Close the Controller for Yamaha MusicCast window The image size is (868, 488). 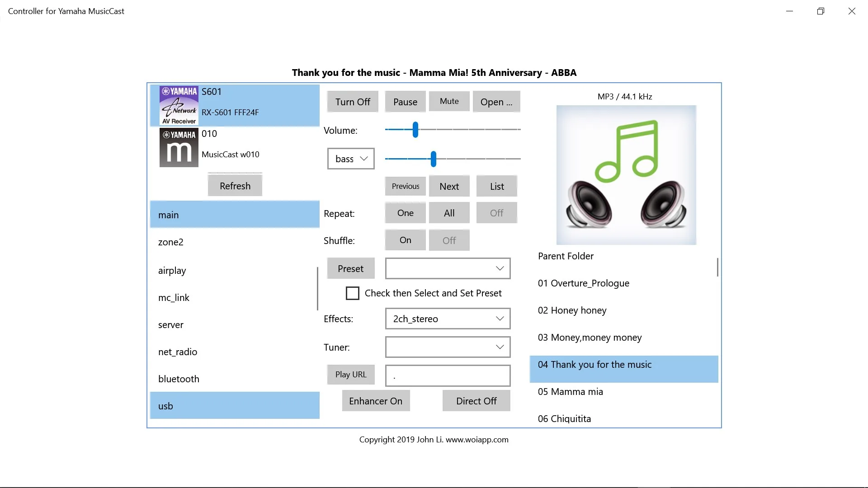tap(852, 11)
